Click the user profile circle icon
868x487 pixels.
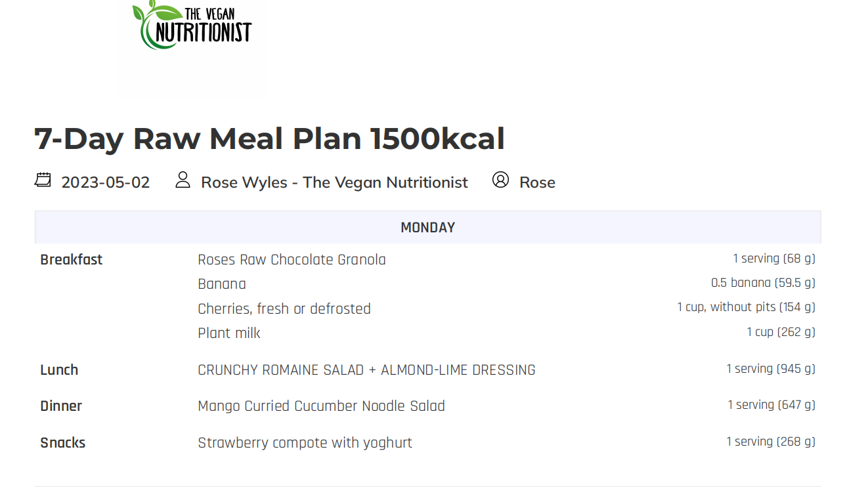[x=500, y=180]
